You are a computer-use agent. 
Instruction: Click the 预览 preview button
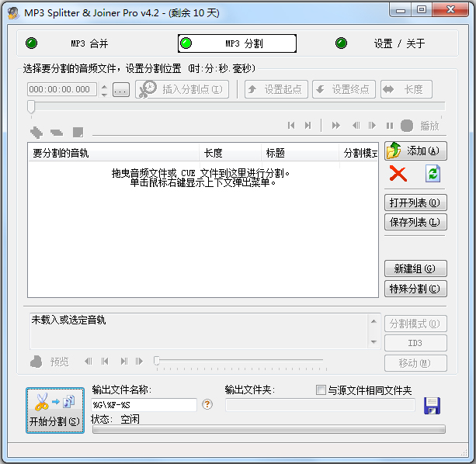[x=50, y=362]
